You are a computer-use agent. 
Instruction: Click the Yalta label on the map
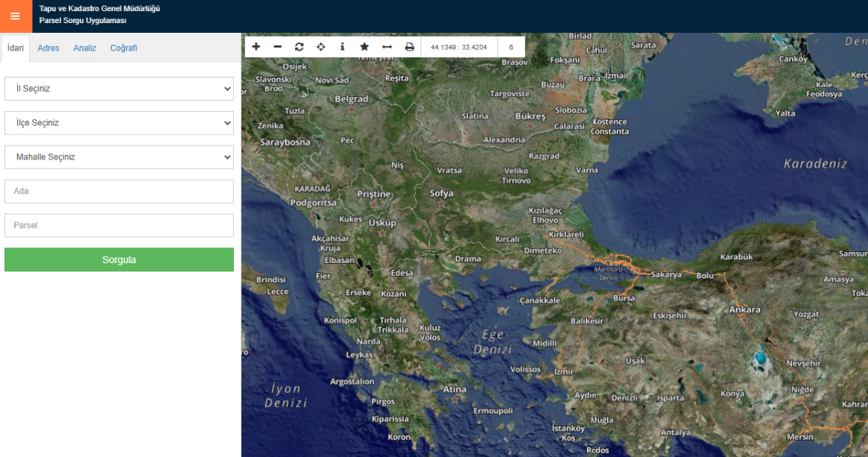tap(785, 113)
